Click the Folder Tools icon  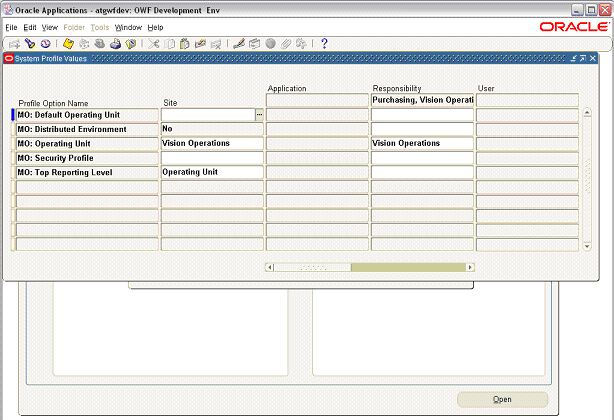click(x=301, y=44)
